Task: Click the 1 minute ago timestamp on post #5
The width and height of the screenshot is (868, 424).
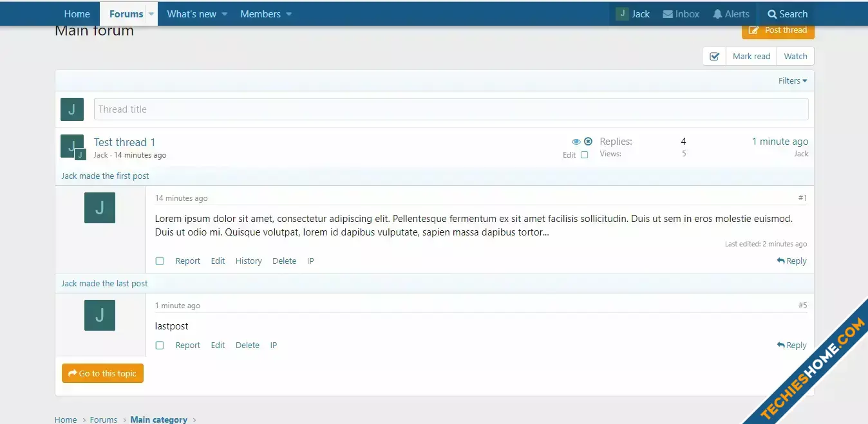Action: pyautogui.click(x=178, y=306)
